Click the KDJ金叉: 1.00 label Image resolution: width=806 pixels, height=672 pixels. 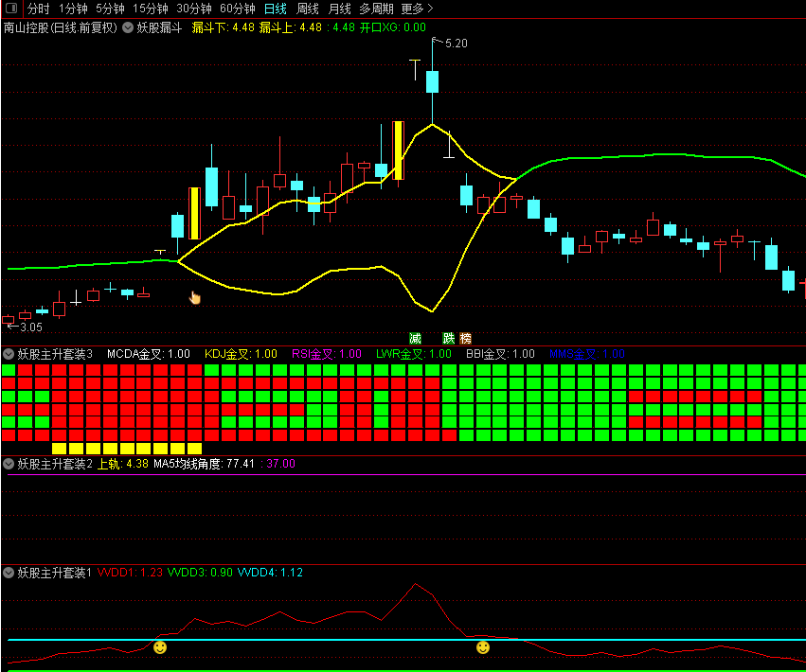coord(242,354)
